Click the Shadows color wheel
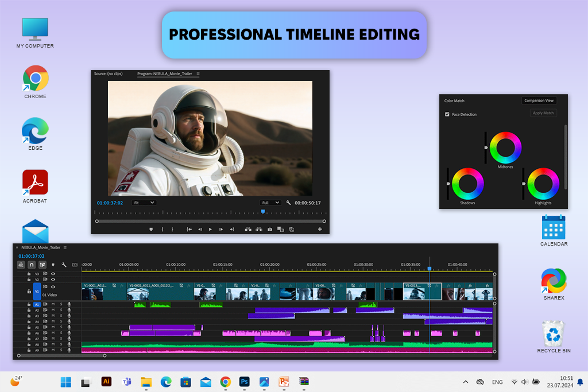The height and width of the screenshot is (392, 588). tap(467, 184)
